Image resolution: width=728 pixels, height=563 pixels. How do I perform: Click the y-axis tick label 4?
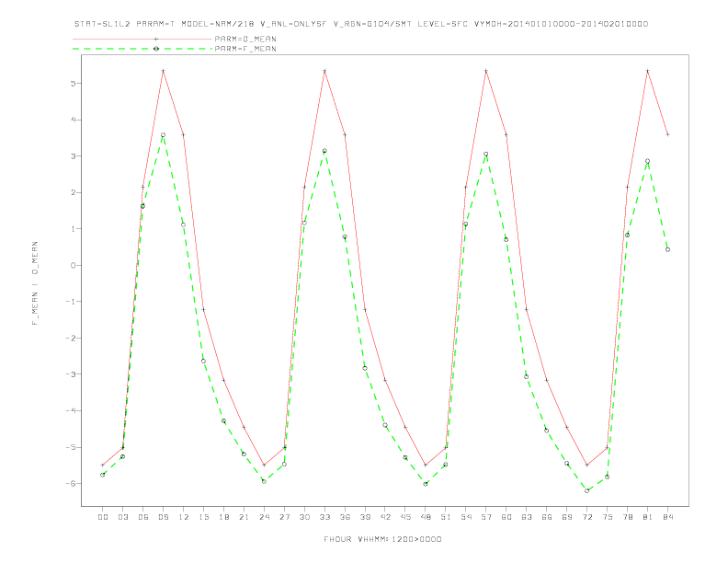pyautogui.click(x=74, y=120)
